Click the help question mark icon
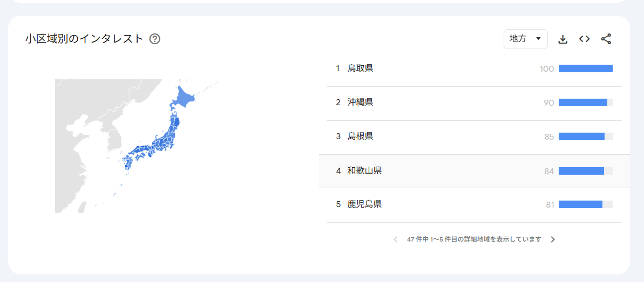Image resolution: width=644 pixels, height=282 pixels. tap(155, 39)
